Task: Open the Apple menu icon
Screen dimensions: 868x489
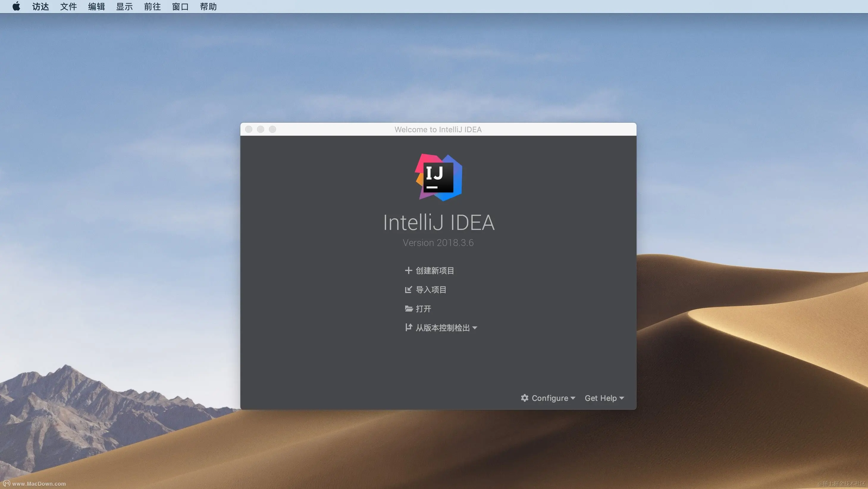Action: [x=16, y=7]
